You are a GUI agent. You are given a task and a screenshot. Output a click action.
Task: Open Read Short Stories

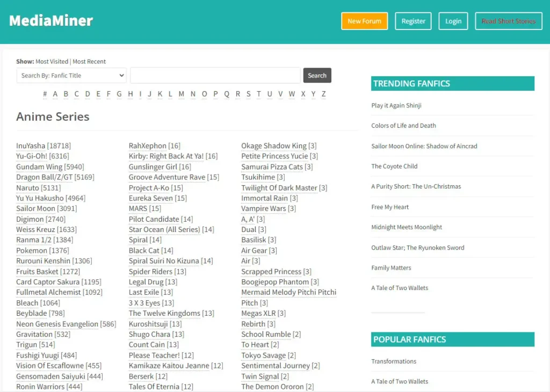508,21
